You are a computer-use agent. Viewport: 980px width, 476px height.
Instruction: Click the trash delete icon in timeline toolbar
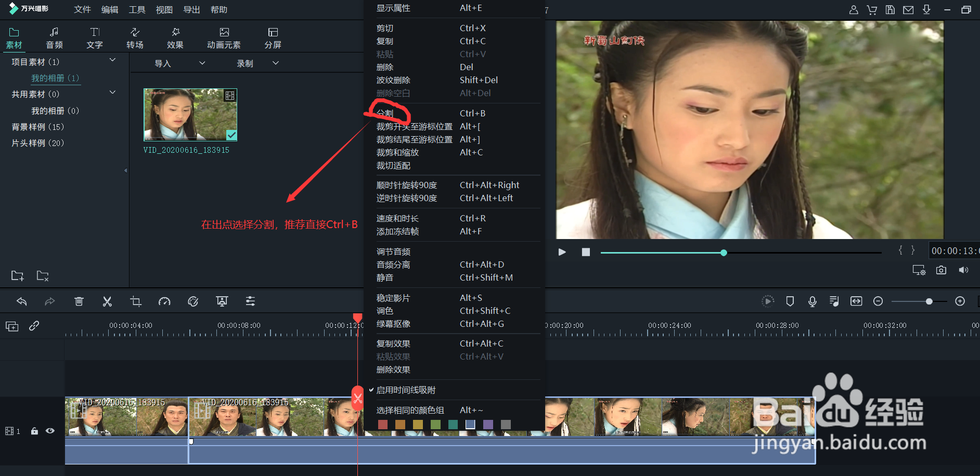click(79, 301)
